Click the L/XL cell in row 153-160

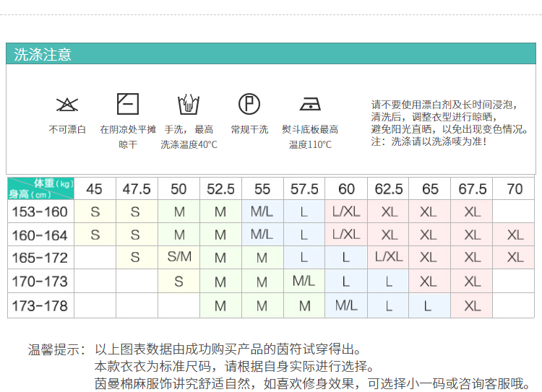(346, 212)
